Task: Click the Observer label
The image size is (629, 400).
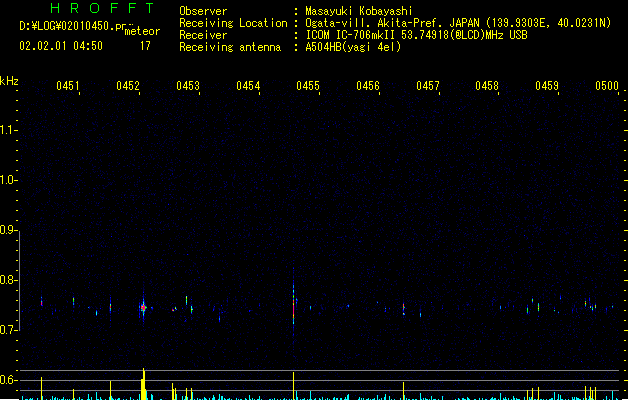Action: [x=203, y=11]
